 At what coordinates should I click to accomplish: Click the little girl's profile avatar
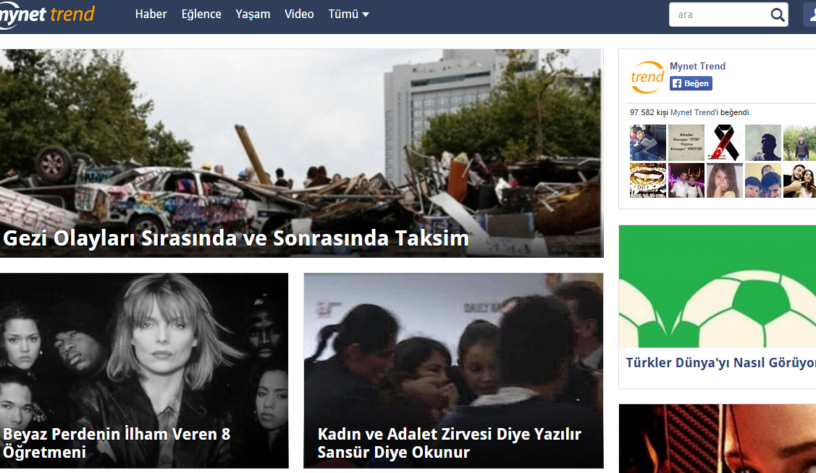(x=724, y=181)
